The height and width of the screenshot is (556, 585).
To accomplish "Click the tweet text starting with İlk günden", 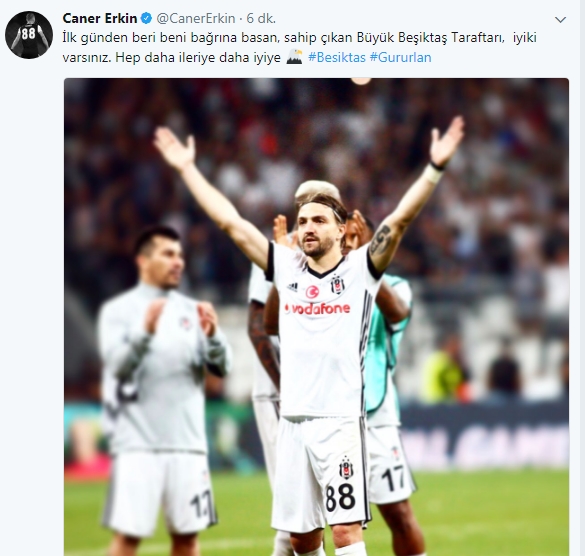I will point(299,47).
